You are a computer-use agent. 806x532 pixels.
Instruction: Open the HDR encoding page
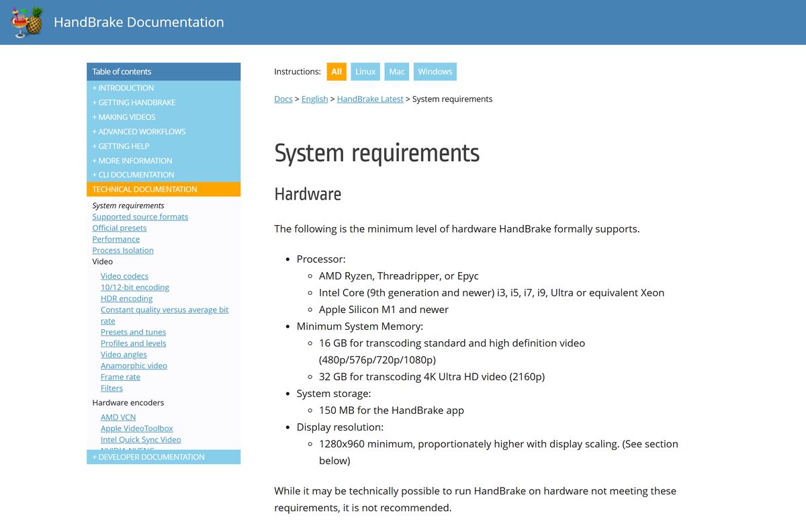pos(127,298)
